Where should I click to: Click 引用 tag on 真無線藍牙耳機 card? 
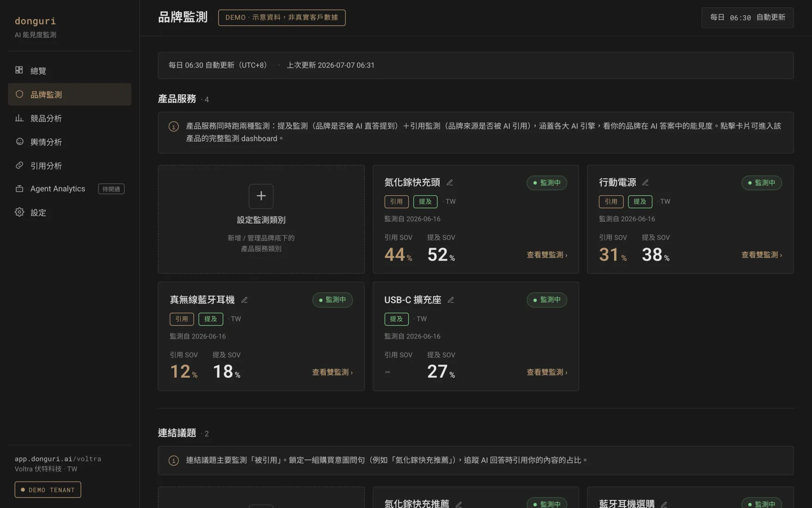click(182, 319)
